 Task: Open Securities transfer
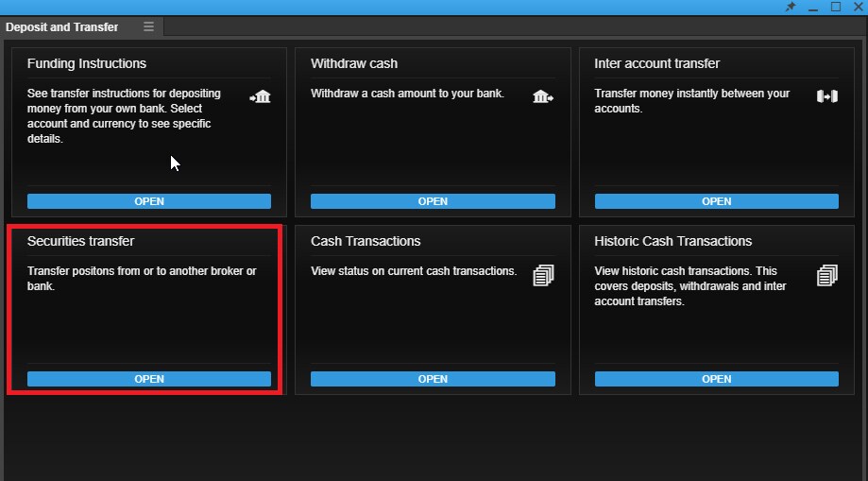tap(149, 379)
